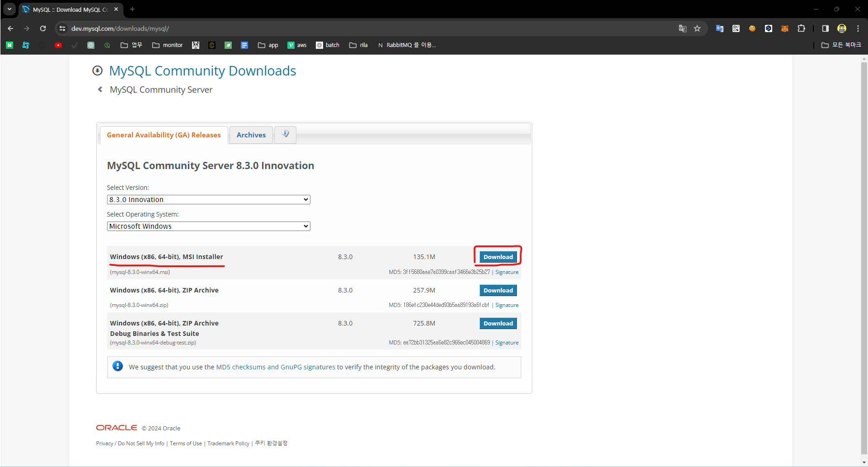Open the Chrome three-dot menu
This screenshot has height=467, width=868.
pyautogui.click(x=858, y=28)
